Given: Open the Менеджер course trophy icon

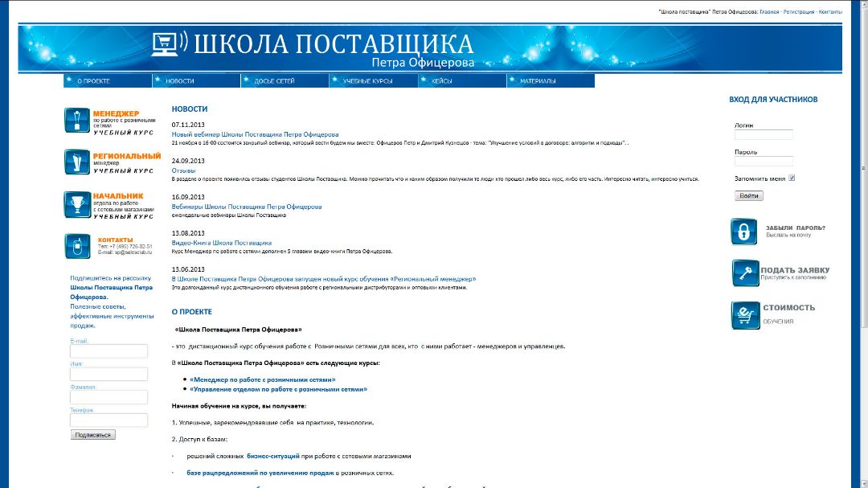Looking at the screenshot, I should tap(77, 121).
